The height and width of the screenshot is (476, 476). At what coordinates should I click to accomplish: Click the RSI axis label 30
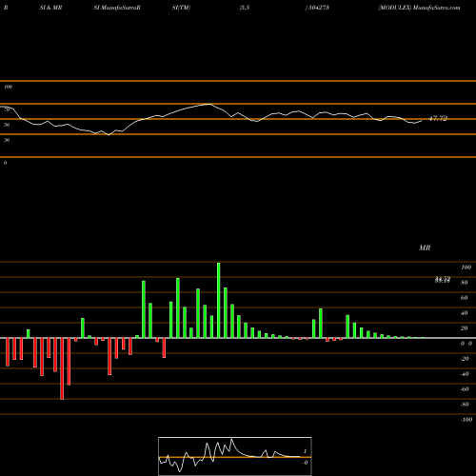point(7,140)
